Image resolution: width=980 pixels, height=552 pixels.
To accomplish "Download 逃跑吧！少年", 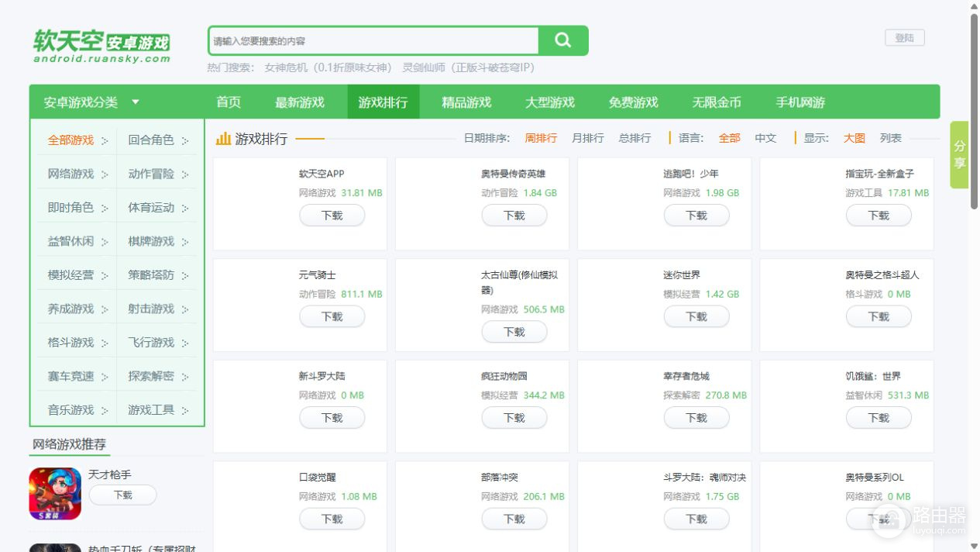I will [x=696, y=216].
